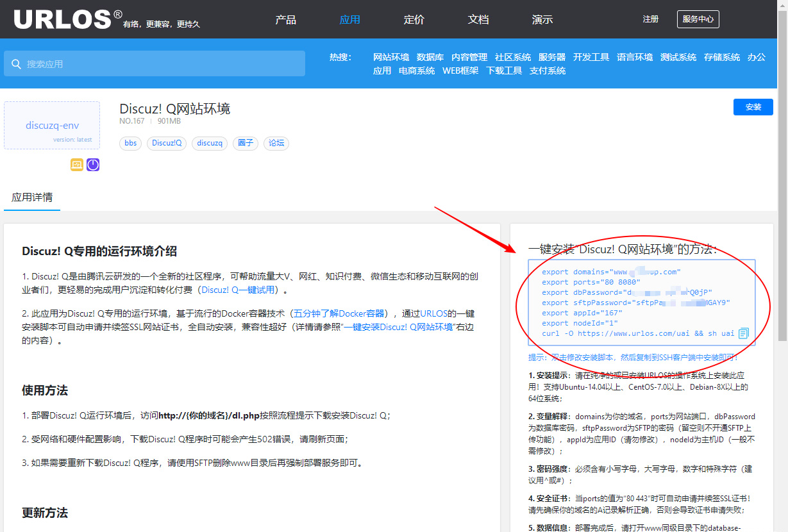Click the 注册 link

651,19
